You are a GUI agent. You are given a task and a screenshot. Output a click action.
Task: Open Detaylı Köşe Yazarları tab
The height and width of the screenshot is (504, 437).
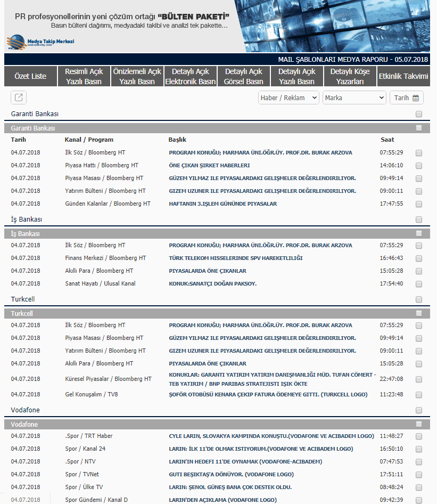tap(350, 76)
